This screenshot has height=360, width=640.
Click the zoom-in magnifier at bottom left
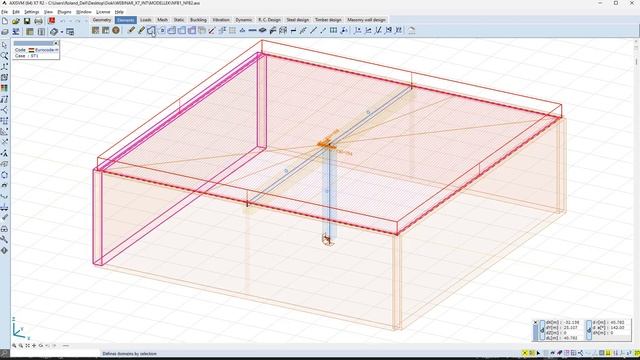point(14,346)
